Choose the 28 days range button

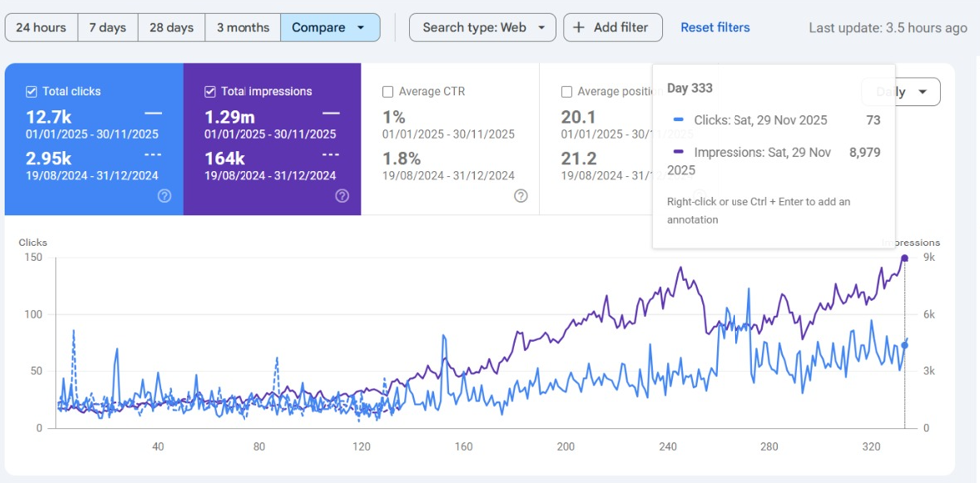pos(171,28)
